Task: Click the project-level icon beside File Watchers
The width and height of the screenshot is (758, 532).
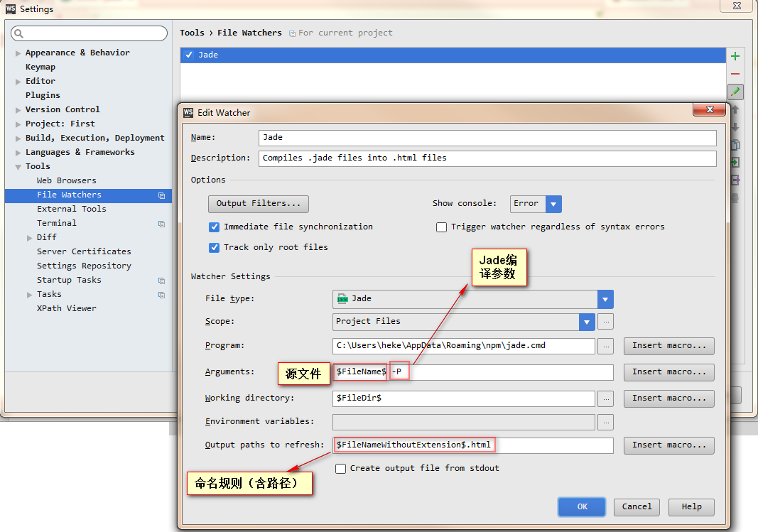Action: coord(161,195)
